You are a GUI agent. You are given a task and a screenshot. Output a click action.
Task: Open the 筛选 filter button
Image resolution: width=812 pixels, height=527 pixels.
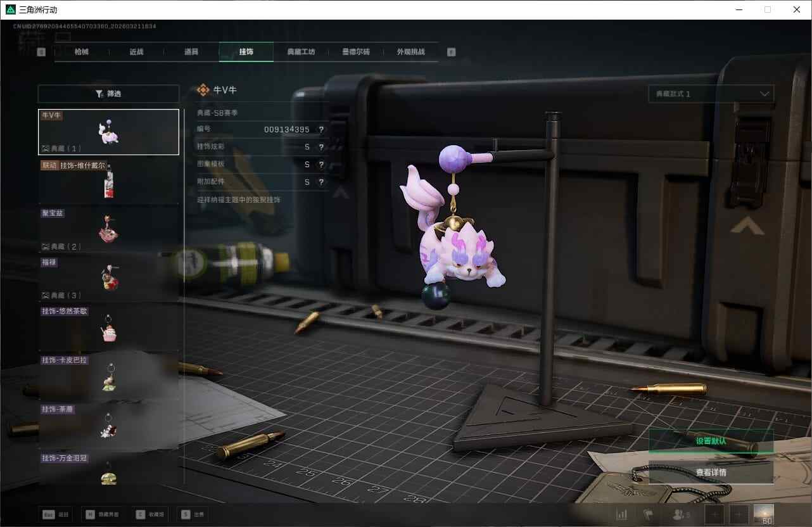tap(108, 94)
